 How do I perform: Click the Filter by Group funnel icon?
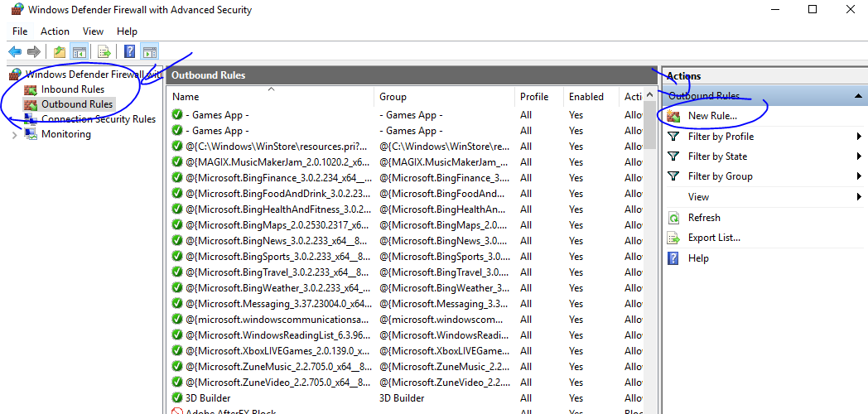673,176
